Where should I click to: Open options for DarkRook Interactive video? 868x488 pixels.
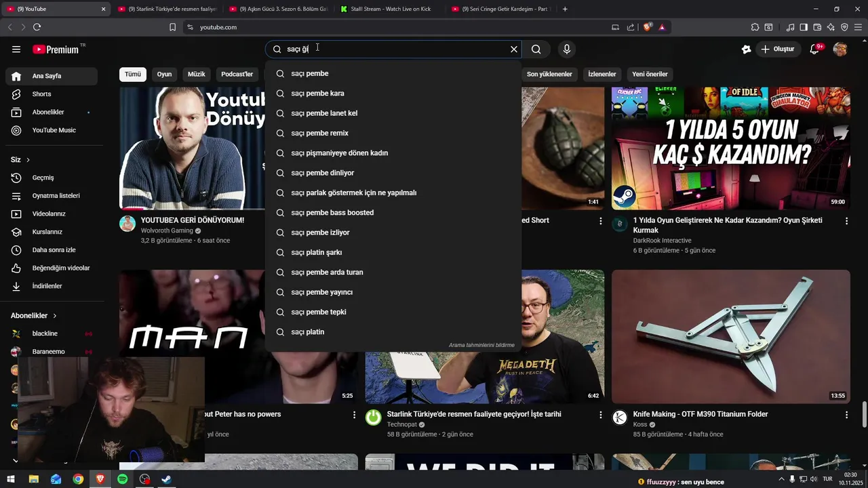[846, 221]
